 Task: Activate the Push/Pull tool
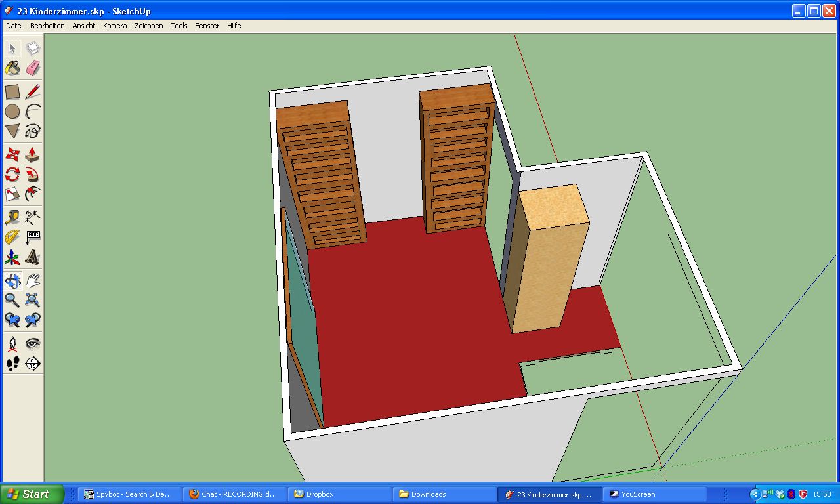[x=33, y=155]
